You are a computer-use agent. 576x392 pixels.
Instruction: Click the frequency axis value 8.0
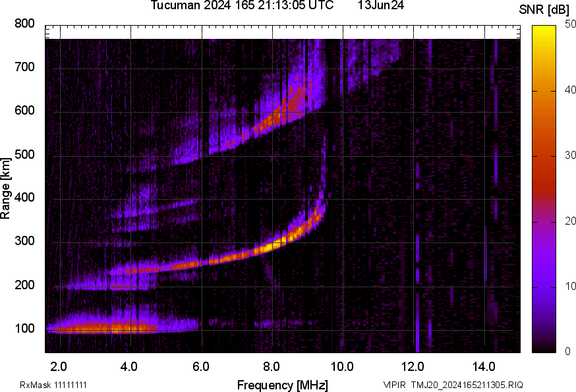pos(271,367)
